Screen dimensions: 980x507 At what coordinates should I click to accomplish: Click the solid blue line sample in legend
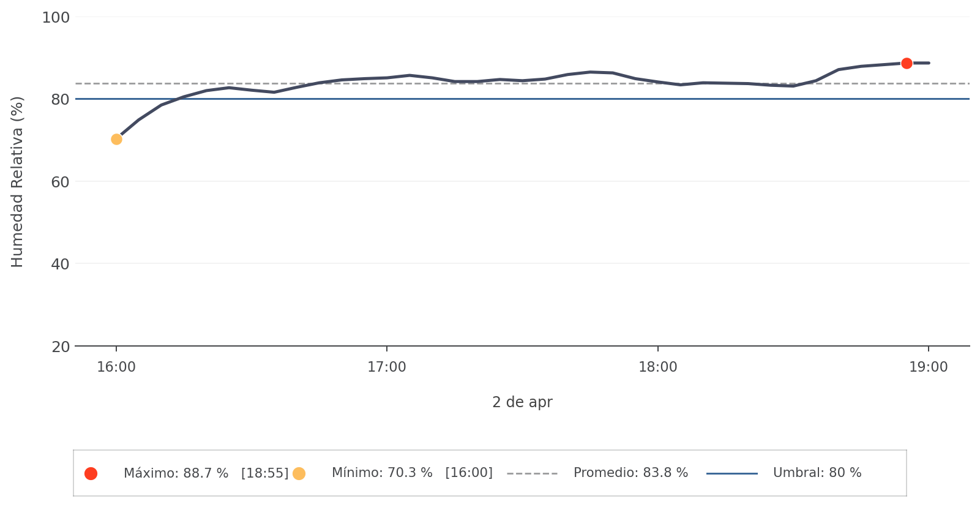(x=731, y=473)
